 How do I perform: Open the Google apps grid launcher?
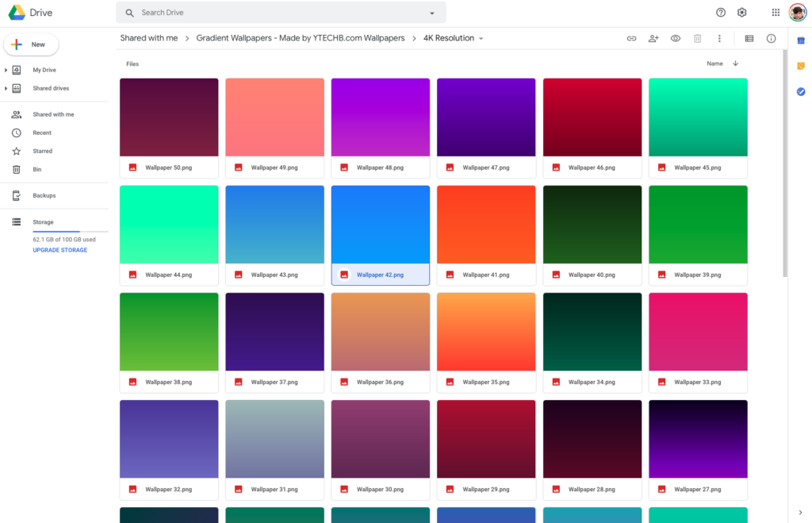point(775,12)
